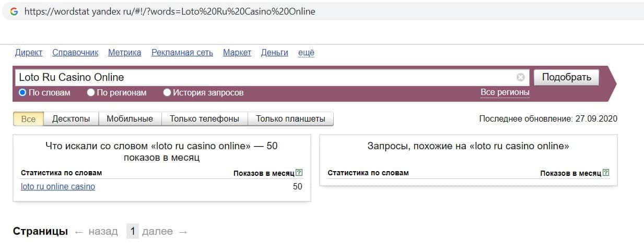Viewport: 644px width, 252px height.
Task: Select the "По словам" radio button
Action: pos(22,92)
